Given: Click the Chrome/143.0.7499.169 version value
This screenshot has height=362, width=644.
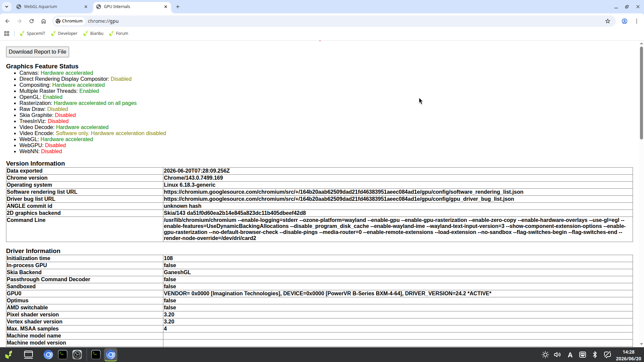Looking at the screenshot, I should coord(193,178).
